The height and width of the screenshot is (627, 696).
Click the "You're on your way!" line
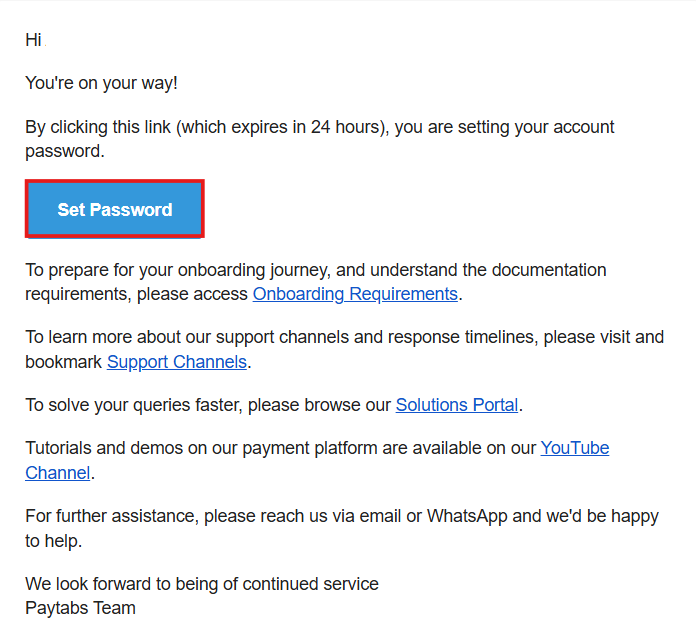101,83
